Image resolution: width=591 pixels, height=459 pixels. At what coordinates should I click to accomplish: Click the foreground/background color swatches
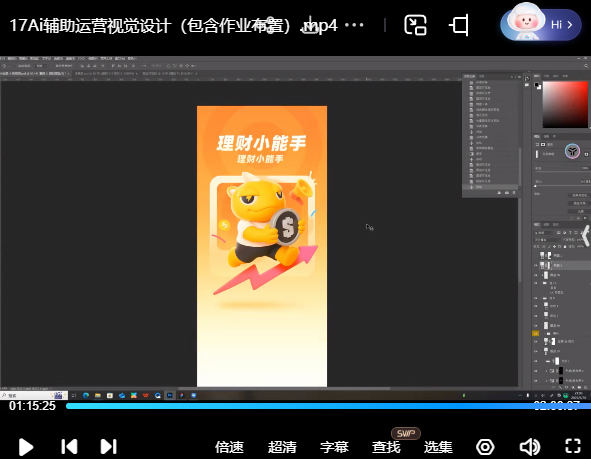click(x=538, y=86)
